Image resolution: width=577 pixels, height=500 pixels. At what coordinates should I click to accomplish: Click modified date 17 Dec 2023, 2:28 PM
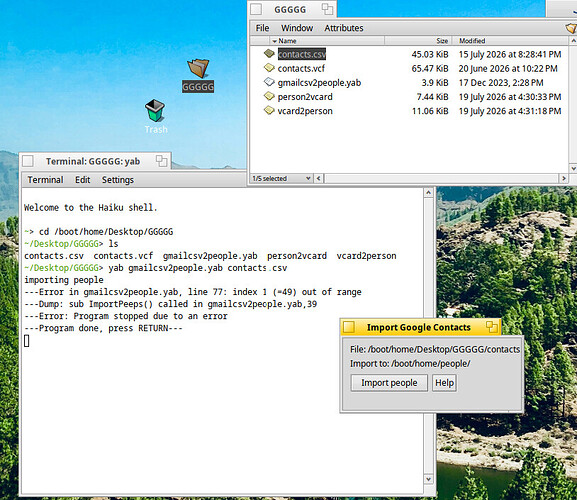501,83
